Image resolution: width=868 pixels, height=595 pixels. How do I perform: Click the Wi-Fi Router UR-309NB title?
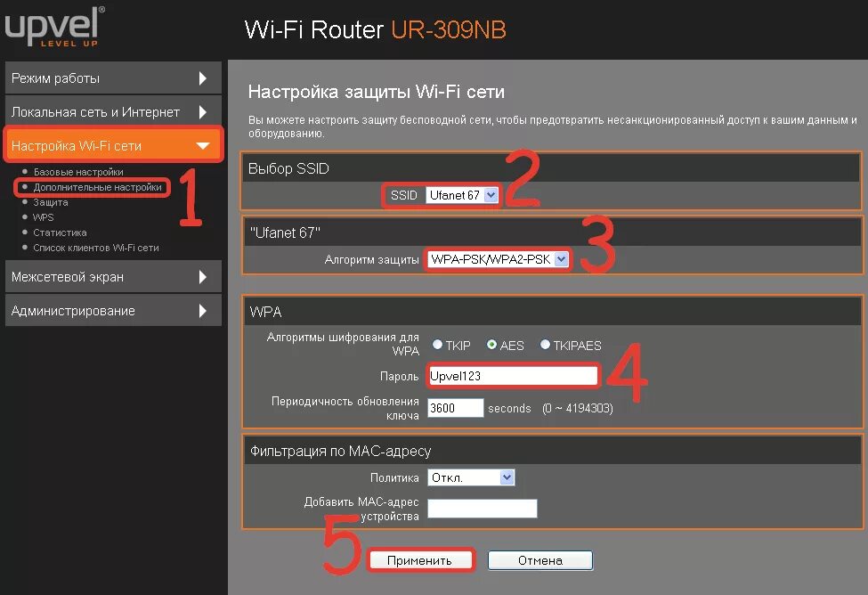(376, 30)
